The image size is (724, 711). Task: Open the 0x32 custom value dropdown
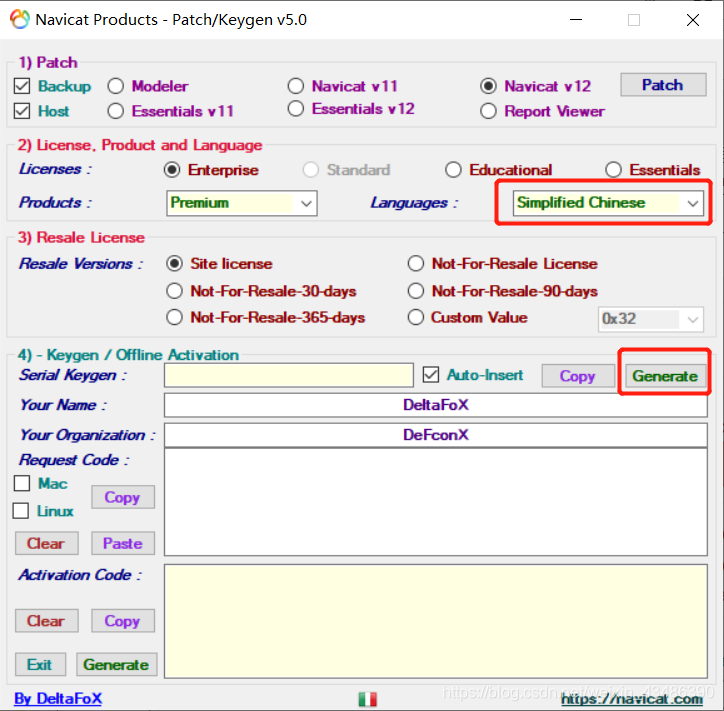(651, 319)
